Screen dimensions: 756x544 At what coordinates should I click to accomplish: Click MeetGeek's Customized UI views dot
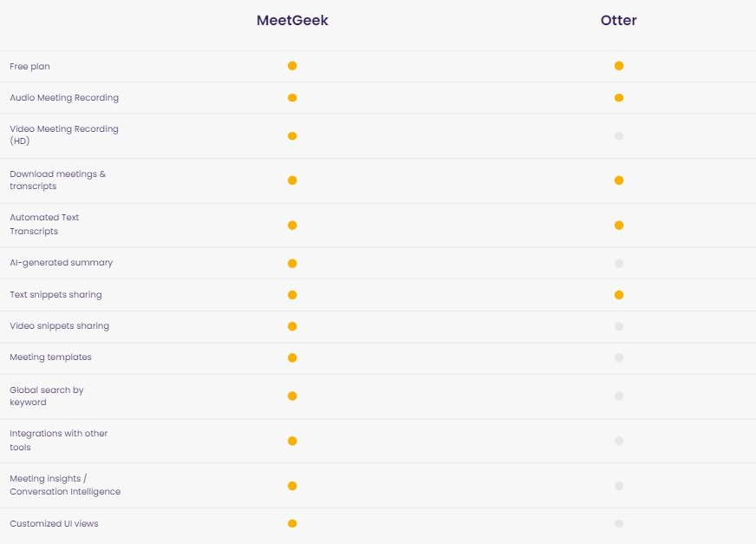click(292, 523)
